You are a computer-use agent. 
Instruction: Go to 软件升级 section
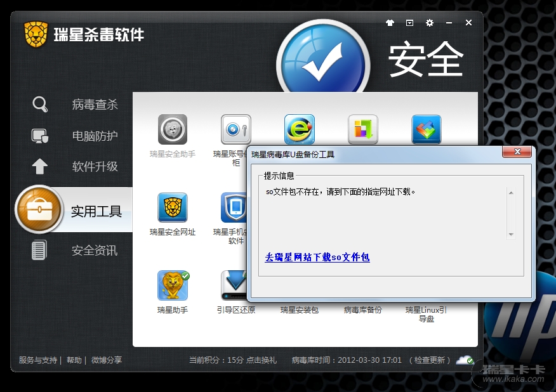click(x=95, y=166)
